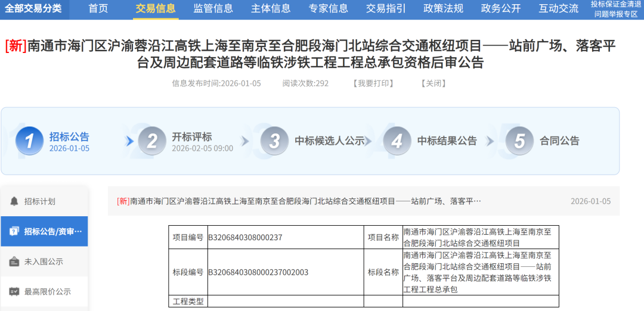
Task: Click the icon beside 招标公告/资审
Action: point(14,231)
